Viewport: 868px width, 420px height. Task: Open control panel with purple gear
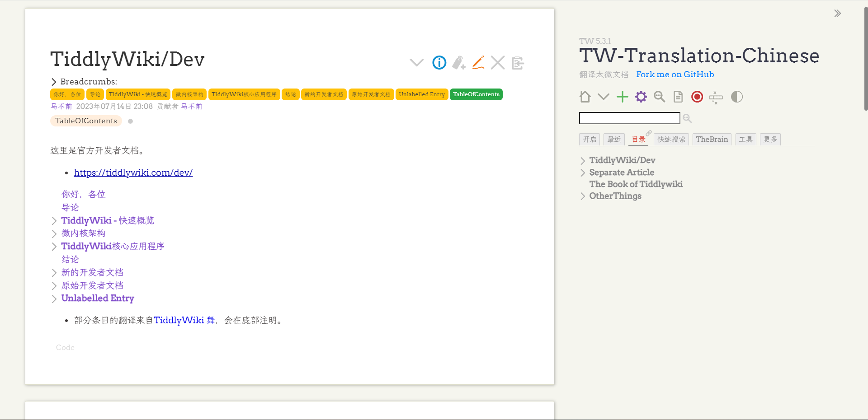(641, 97)
